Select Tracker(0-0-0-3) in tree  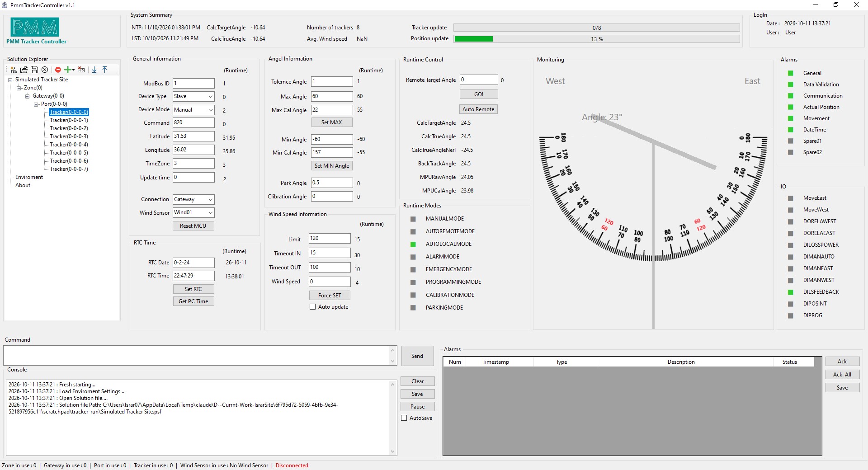pyautogui.click(x=69, y=136)
